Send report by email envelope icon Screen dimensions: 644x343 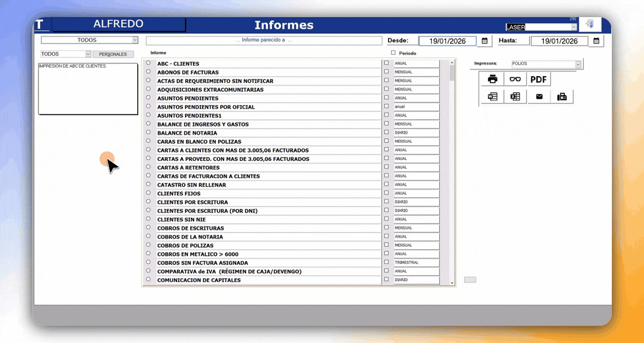539,97
